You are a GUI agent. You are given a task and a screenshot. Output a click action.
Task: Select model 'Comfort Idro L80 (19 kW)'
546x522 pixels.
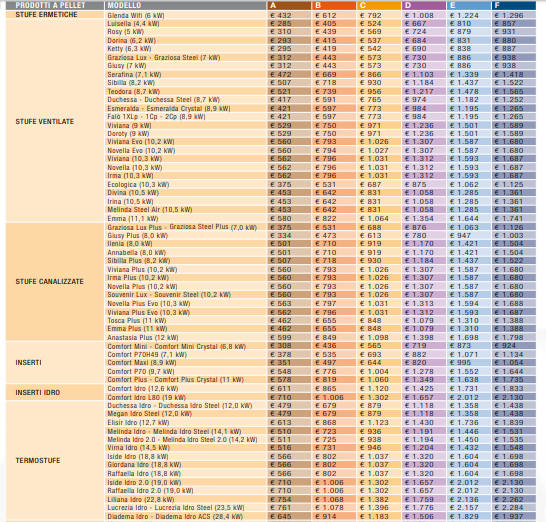point(147,398)
